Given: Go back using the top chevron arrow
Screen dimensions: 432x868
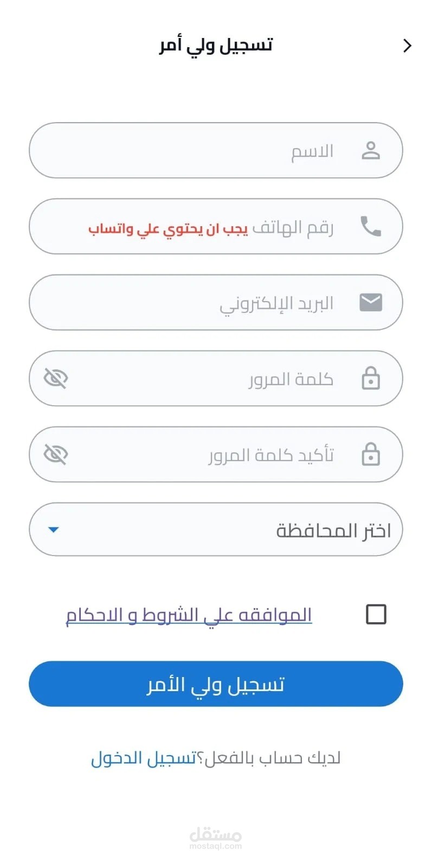Looking at the screenshot, I should (408, 46).
